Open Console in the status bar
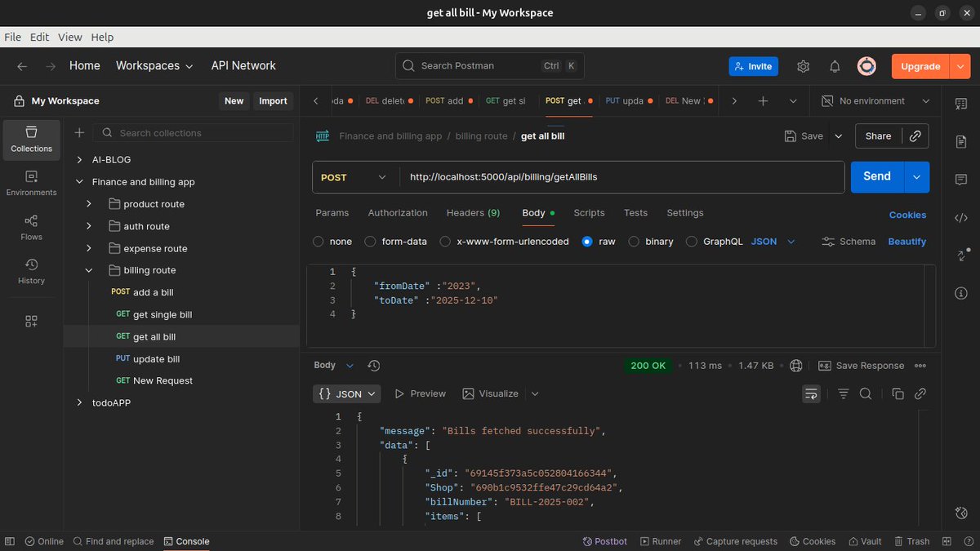Viewport: 980px width, 551px height. click(x=187, y=541)
